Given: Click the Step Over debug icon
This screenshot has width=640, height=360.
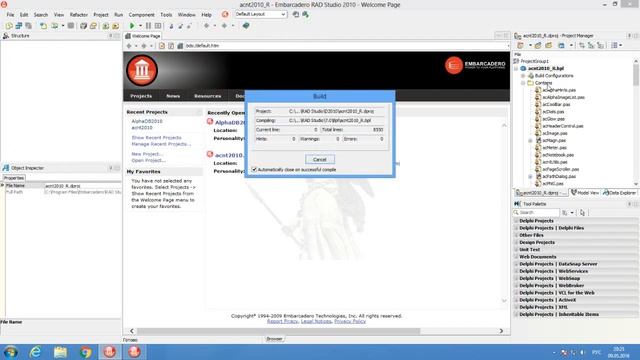Looking at the screenshot, I should 180,26.
